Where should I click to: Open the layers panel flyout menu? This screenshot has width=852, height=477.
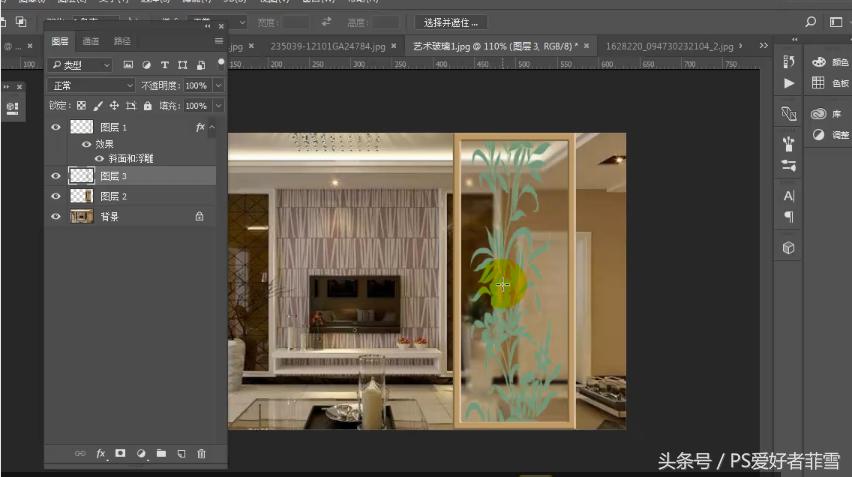(218, 41)
